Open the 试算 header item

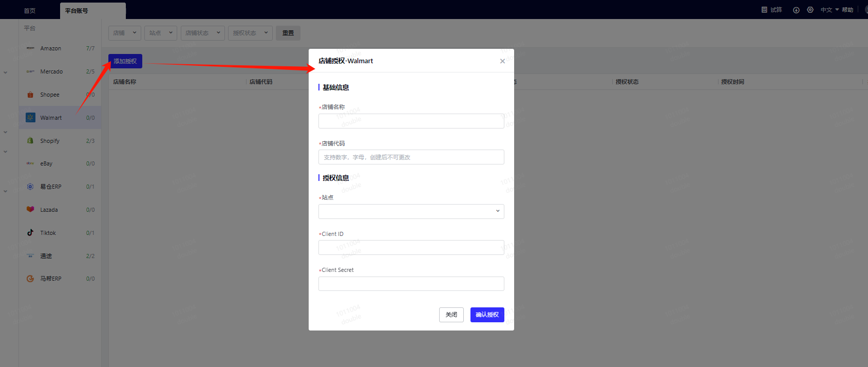776,10
